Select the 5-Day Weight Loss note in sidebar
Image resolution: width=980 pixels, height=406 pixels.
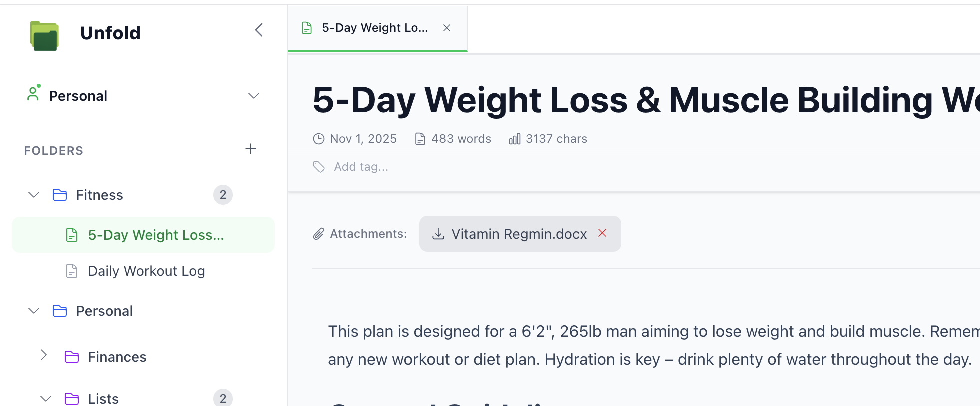tap(155, 235)
